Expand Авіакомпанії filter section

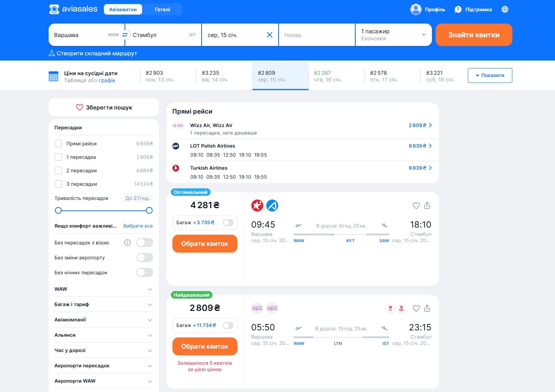coord(104,320)
